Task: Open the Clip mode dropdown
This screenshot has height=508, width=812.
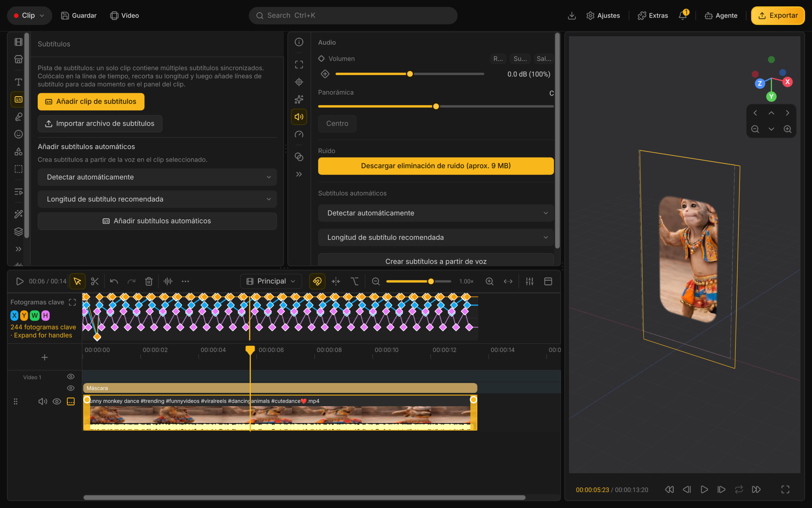Action: [x=29, y=16]
